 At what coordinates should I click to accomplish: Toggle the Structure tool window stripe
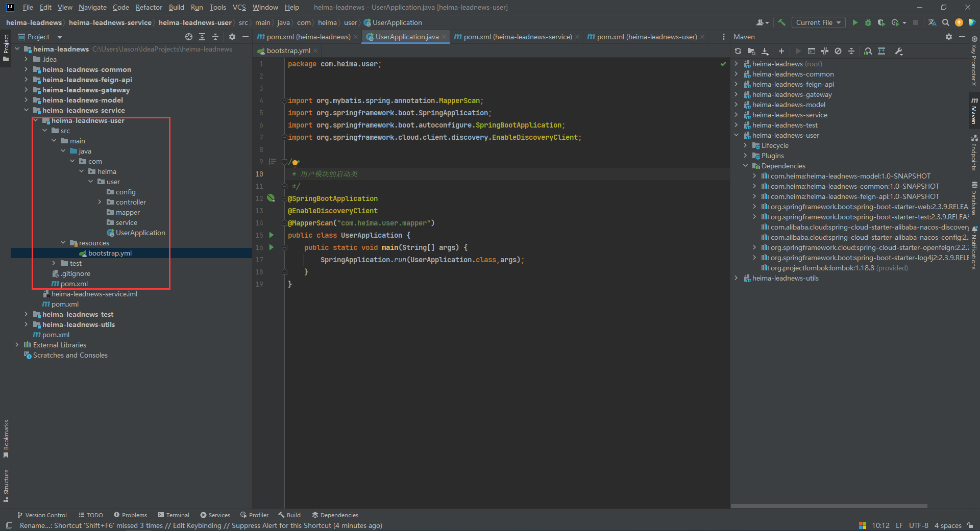6,485
